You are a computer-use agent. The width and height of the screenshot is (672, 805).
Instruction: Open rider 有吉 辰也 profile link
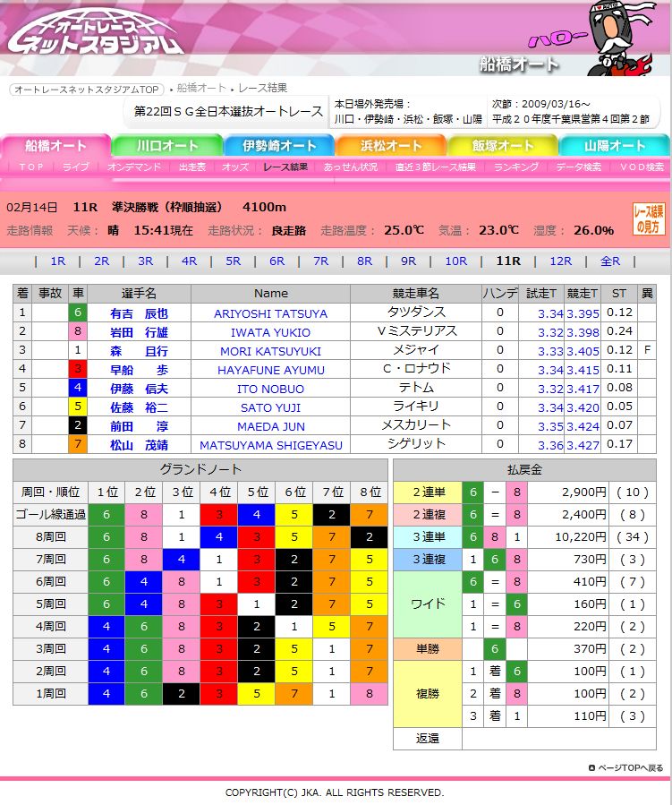click(x=139, y=313)
